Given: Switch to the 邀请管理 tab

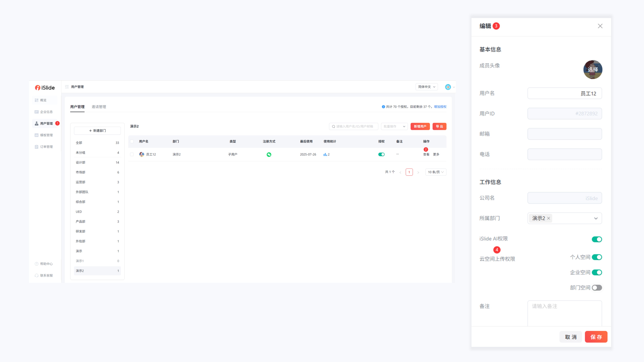Looking at the screenshot, I should click(x=99, y=107).
